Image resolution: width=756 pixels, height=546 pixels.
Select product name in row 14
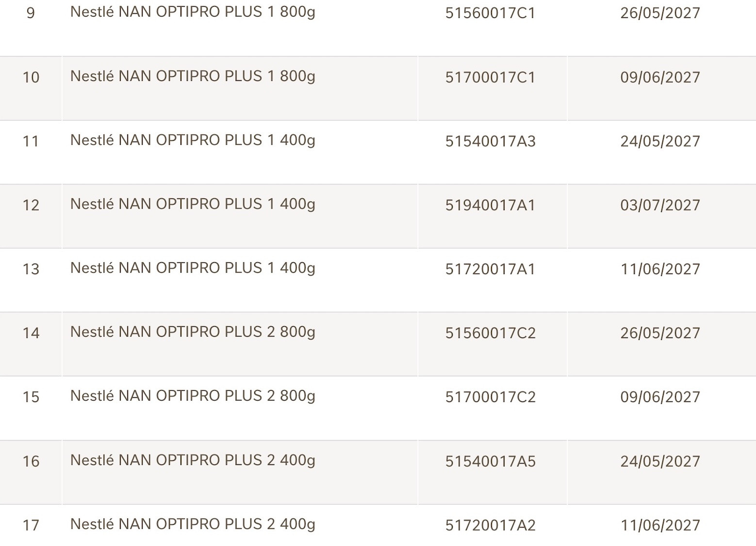193,332
